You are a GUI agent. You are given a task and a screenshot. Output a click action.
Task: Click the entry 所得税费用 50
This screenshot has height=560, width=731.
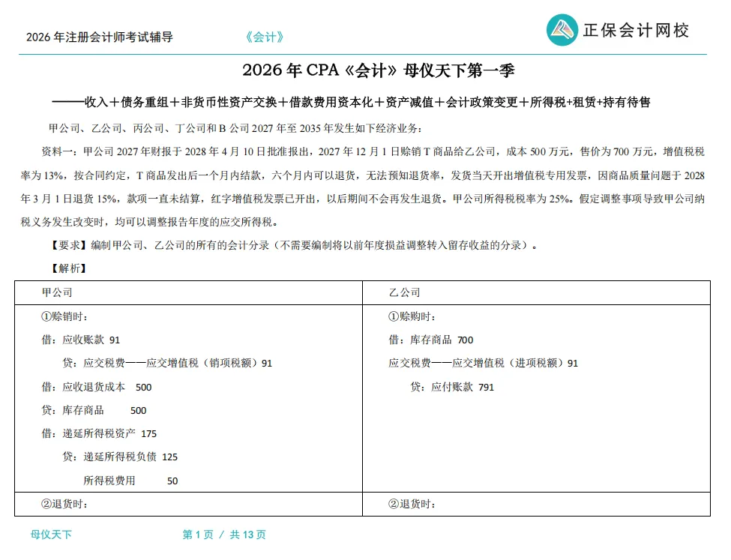pos(130,481)
